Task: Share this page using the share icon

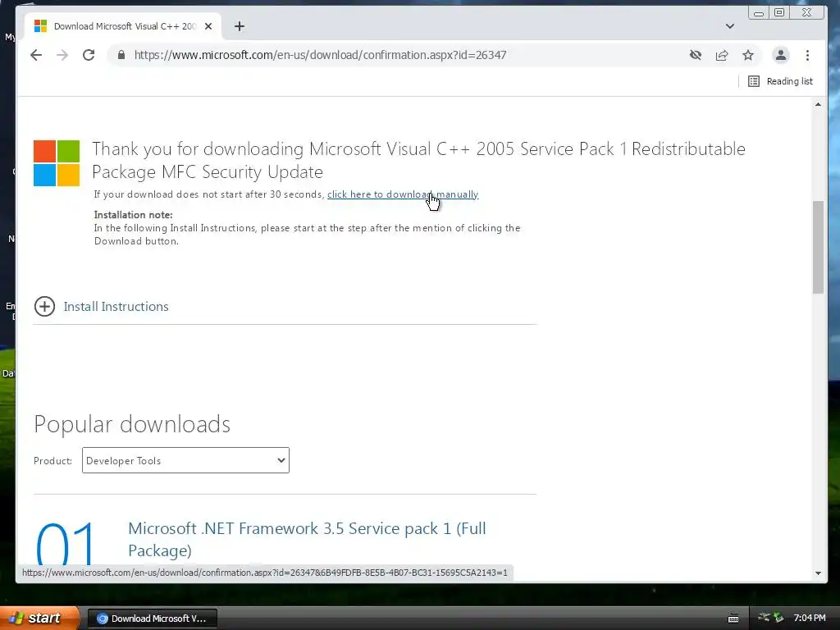Action: (722, 55)
